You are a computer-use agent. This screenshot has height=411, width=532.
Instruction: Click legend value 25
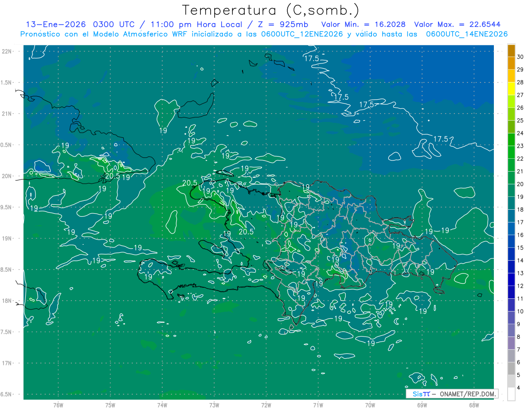pos(520,120)
